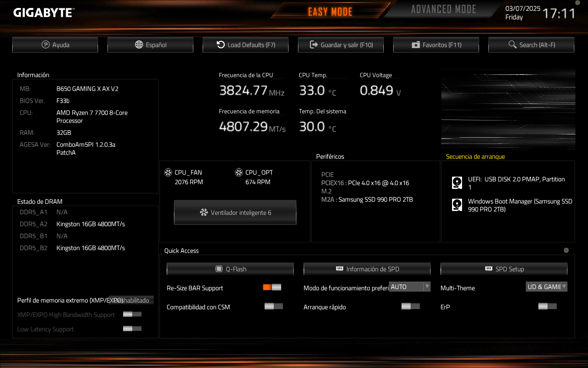Click the 3824.77 MHz CPU frequency value
Viewport: 588px width, 368px height.
[252, 91]
